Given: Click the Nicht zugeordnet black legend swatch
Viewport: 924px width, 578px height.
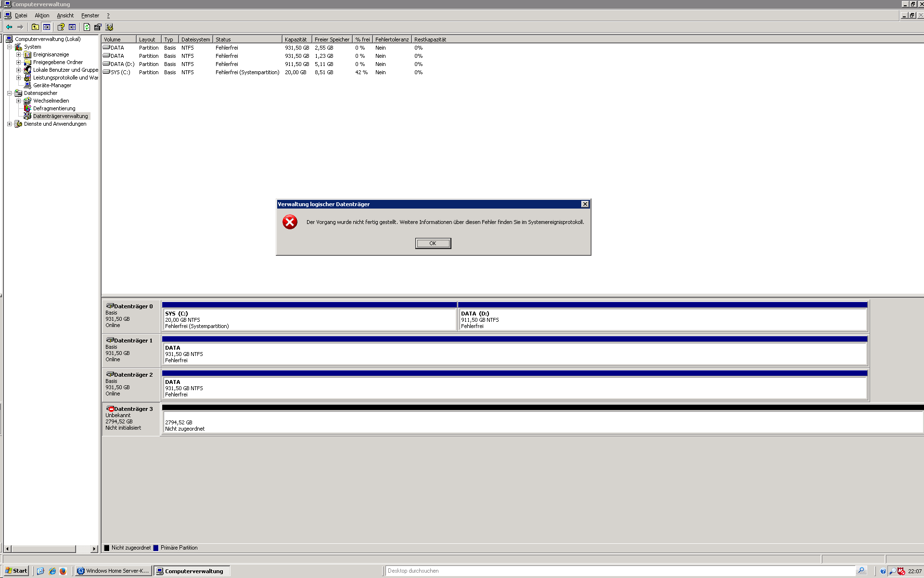Looking at the screenshot, I should click(107, 548).
